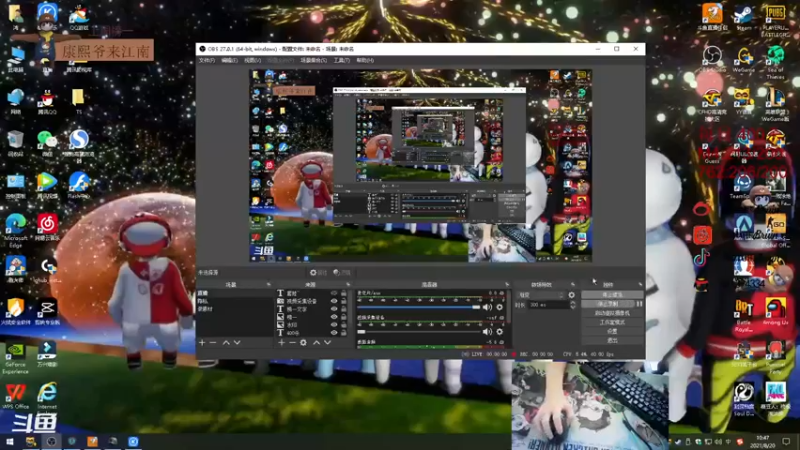
Task: Add a new scene with the Scenes plus icon
Action: pyautogui.click(x=202, y=343)
